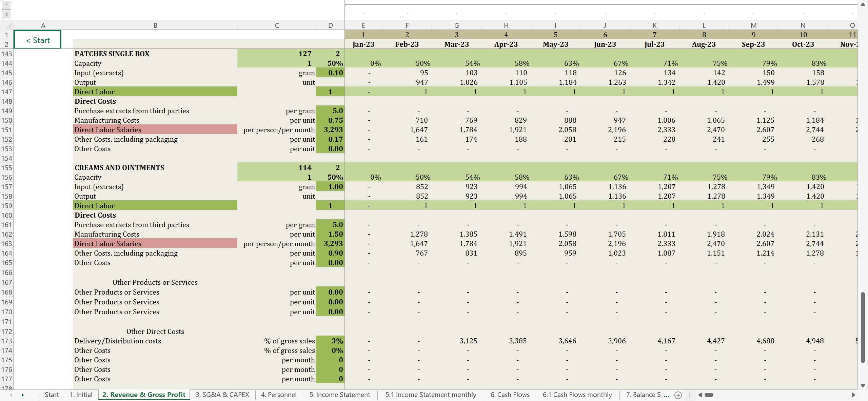The height and width of the screenshot is (401, 868).
Task: Click the < Start navigation button
Action: click(38, 40)
